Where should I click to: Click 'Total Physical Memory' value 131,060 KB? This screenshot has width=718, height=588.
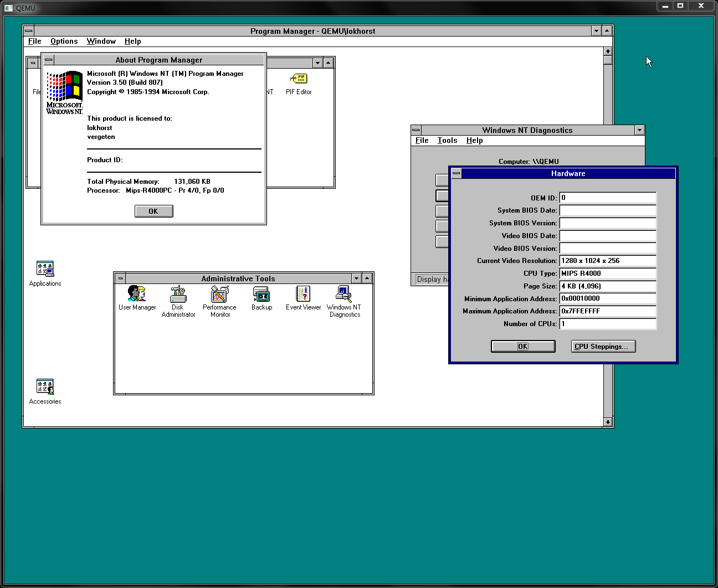pyautogui.click(x=192, y=182)
